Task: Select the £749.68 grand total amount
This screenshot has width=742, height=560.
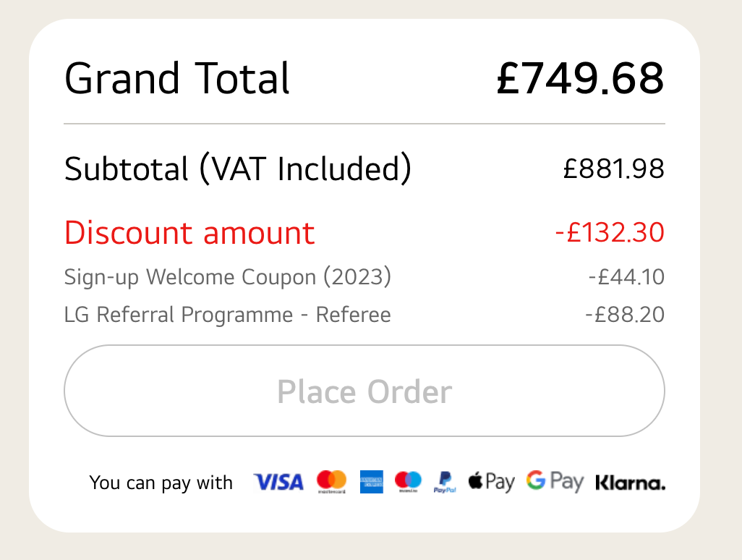Action: coord(580,78)
